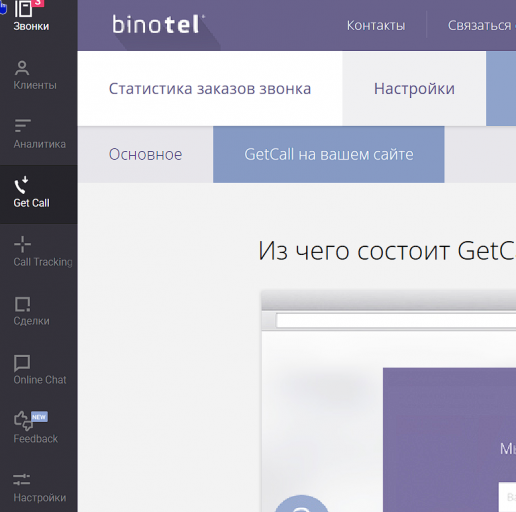Click the Сделки sidebar label
516x512 pixels.
pos(31,321)
